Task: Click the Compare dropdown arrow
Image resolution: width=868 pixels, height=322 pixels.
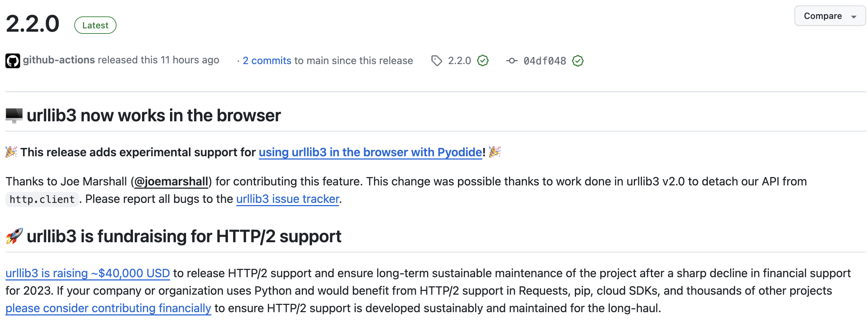Action: (854, 17)
